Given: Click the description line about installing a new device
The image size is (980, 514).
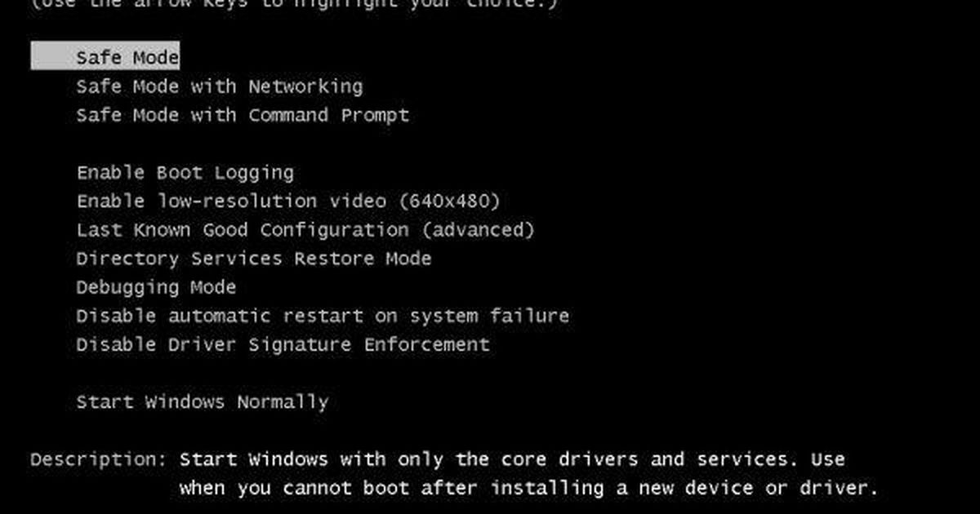Looking at the screenshot, I should tap(529, 489).
